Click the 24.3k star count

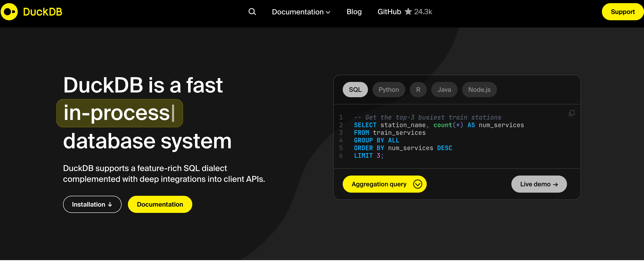click(x=423, y=12)
